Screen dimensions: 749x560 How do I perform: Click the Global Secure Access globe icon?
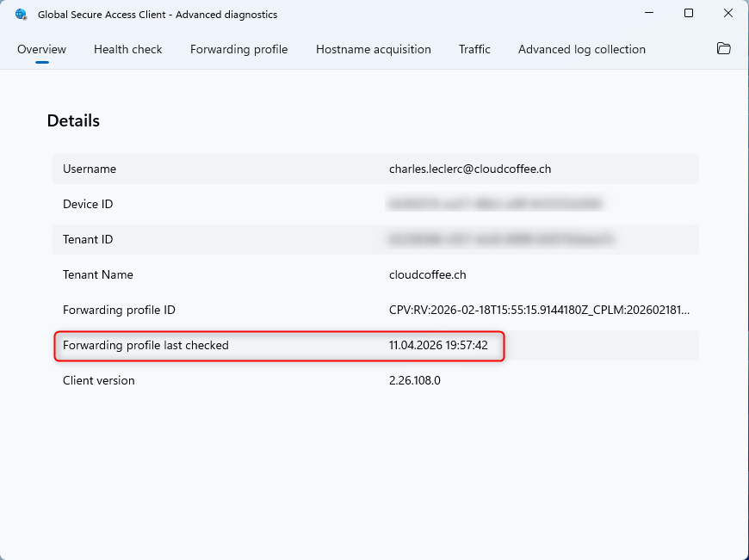(x=21, y=15)
